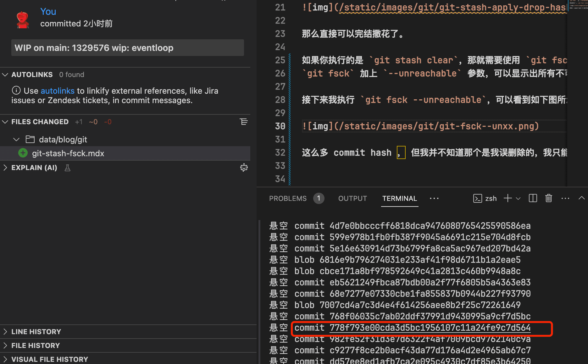Open terminal panel more actions ellipsis
The width and height of the screenshot is (588, 364).
point(565,198)
